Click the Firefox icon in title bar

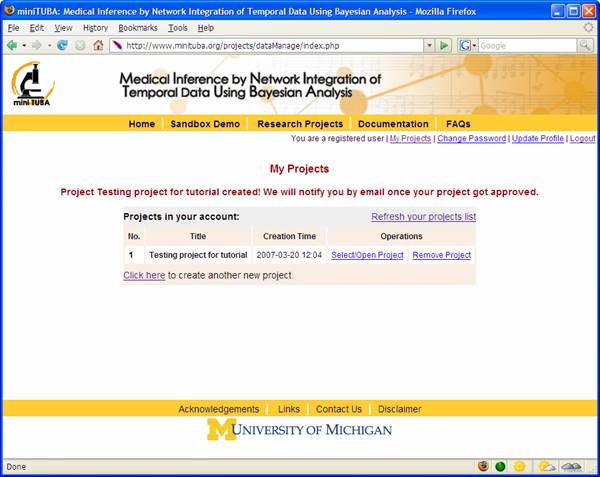[9, 11]
